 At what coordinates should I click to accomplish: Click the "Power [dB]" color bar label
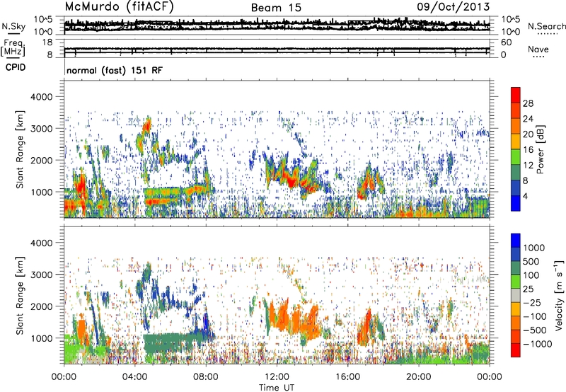(540, 149)
